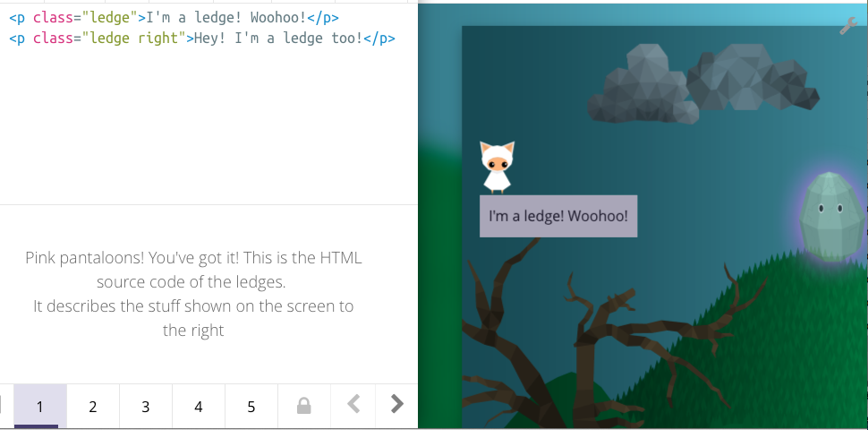This screenshot has width=868, height=430.
Task: Click the white cat character
Action: (x=498, y=167)
